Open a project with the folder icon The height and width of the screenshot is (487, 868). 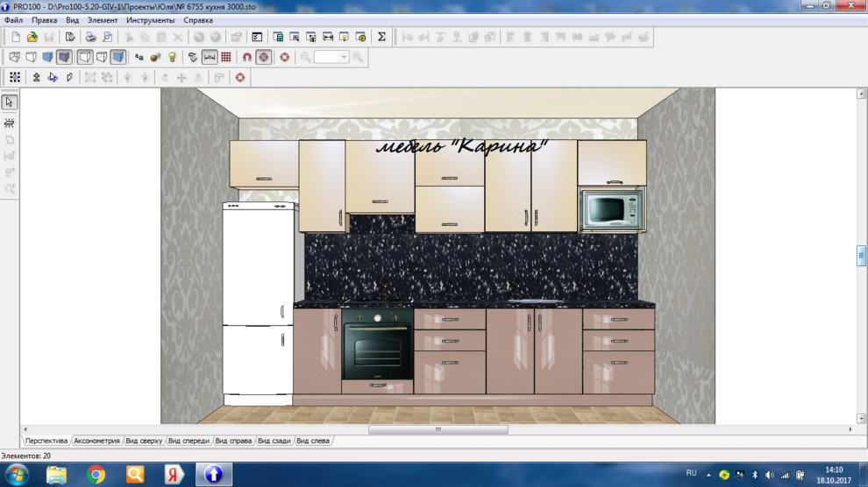coord(32,37)
